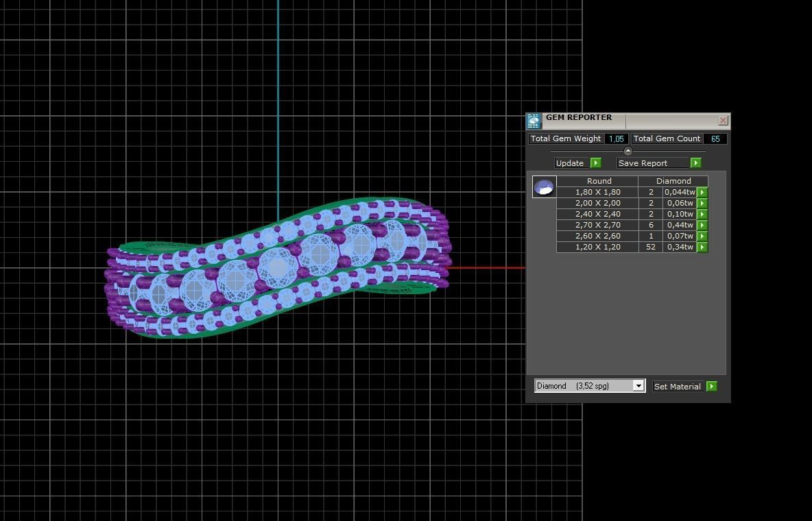Viewport: 812px width, 521px height.
Task: Click the GEM REPORTER title bar text
Action: pyautogui.click(x=579, y=117)
